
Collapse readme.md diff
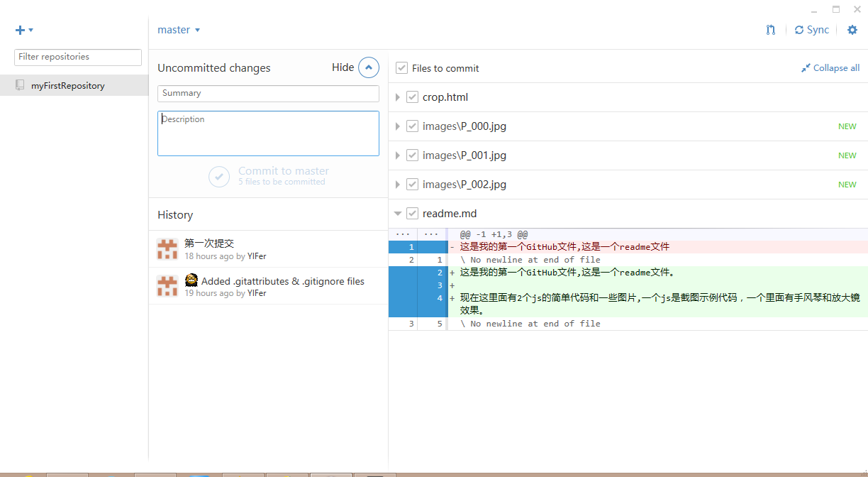(398, 214)
